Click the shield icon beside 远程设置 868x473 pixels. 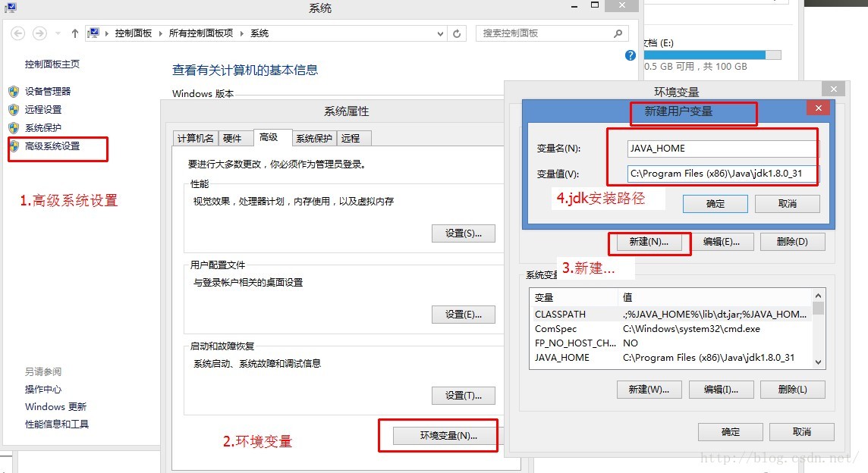click(14, 110)
